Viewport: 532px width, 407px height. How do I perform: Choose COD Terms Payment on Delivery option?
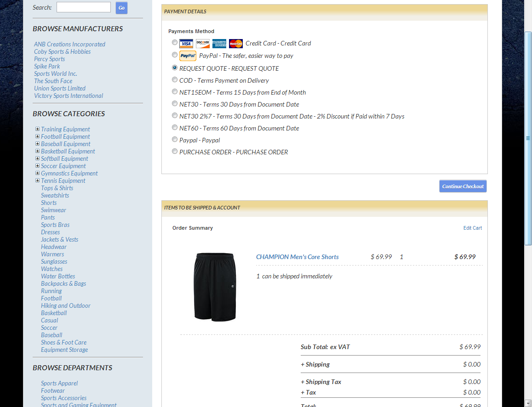click(174, 79)
